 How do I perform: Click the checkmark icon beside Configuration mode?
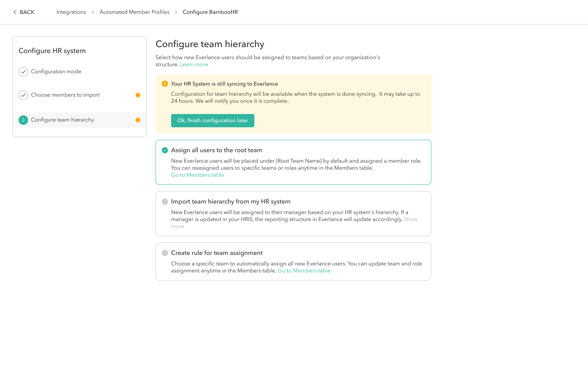click(x=23, y=72)
